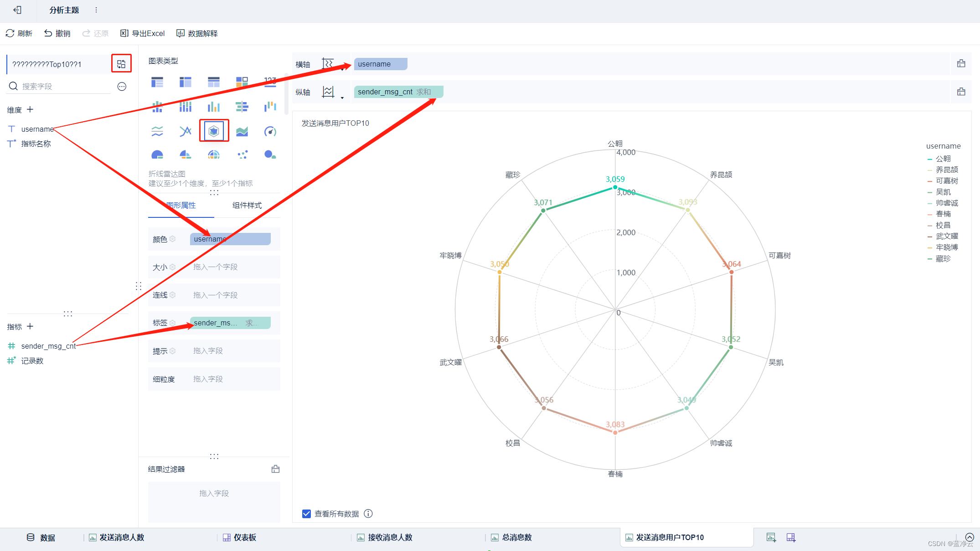Choose the cross table chart type icon
980x551 pixels.
tap(186, 82)
